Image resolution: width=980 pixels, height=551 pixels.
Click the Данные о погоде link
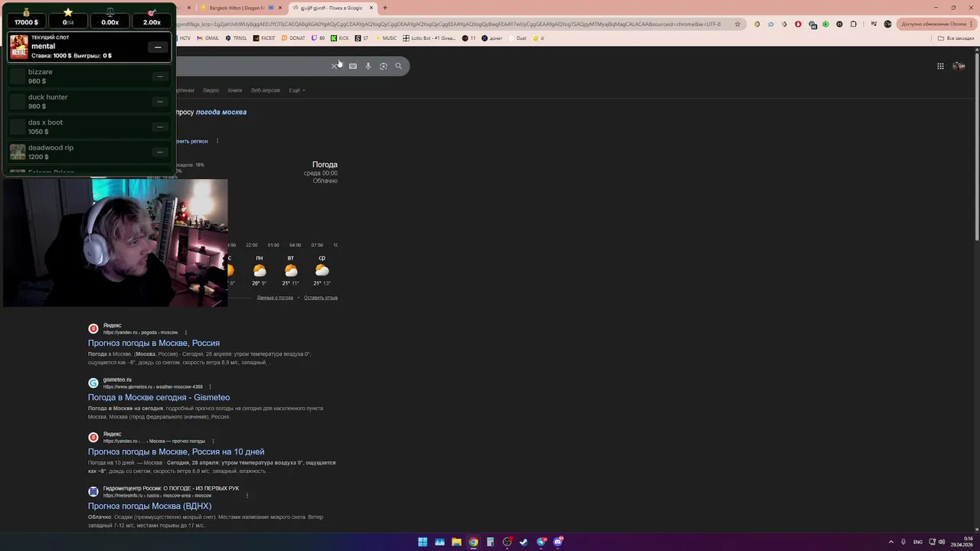coord(275,298)
